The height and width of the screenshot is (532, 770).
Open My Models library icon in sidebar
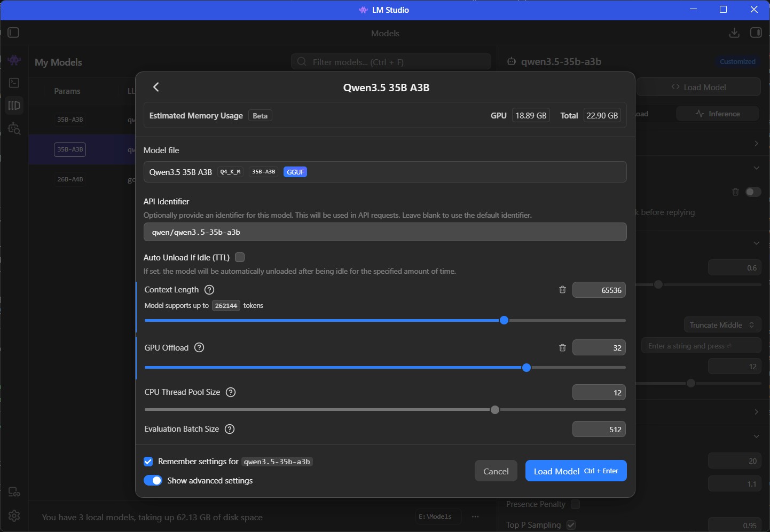(x=14, y=106)
